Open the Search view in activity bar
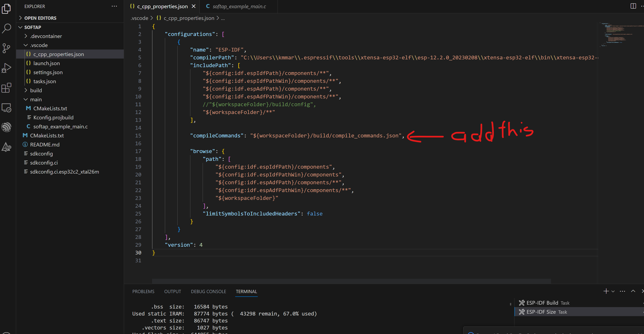Image resolution: width=644 pixels, height=334 pixels. 6,29
